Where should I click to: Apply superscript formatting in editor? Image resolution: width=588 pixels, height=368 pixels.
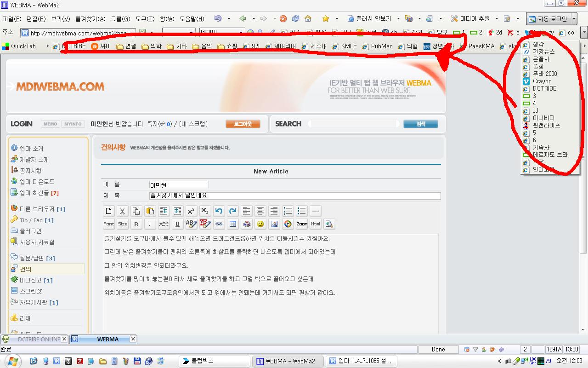(x=191, y=211)
